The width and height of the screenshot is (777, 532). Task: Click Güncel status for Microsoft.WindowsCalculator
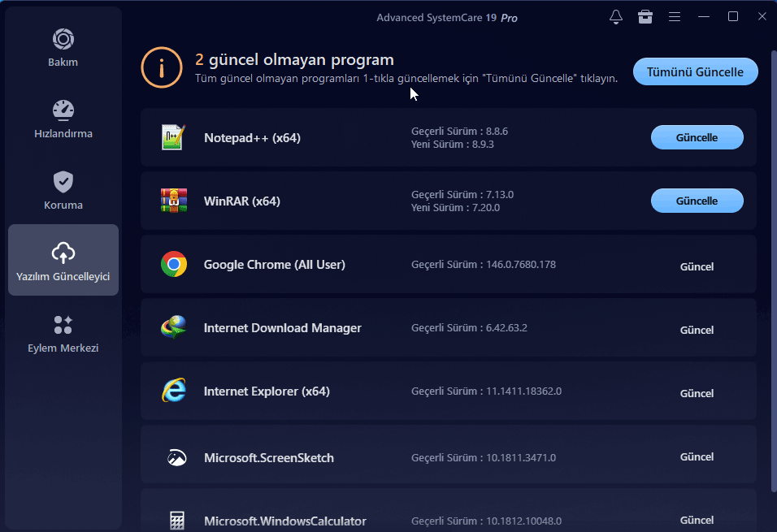pyautogui.click(x=697, y=520)
